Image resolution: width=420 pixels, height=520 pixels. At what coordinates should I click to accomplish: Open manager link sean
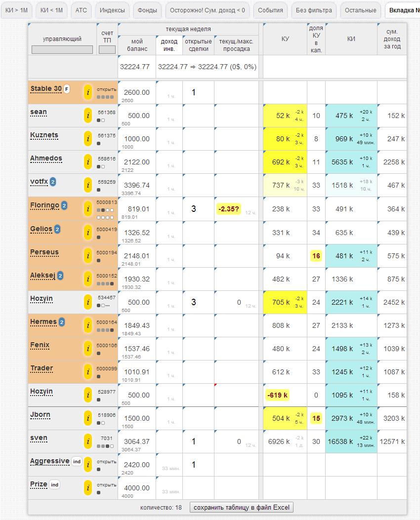[x=39, y=112]
